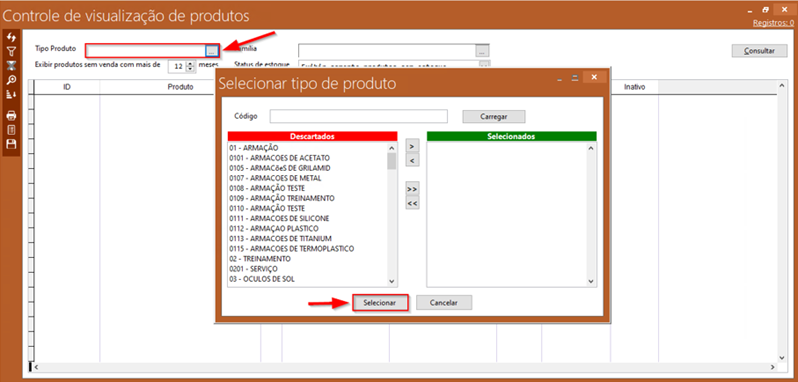This screenshot has height=382, width=798.
Task: Move selected item right with > button
Action: pyautogui.click(x=412, y=146)
